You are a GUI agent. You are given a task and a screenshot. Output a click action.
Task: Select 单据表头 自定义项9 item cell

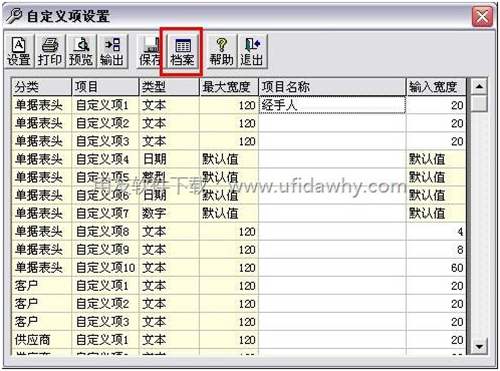pyautogui.click(x=105, y=249)
